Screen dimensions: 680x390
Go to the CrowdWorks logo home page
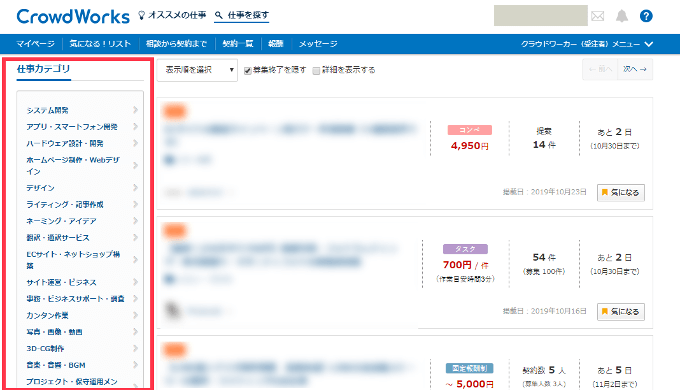[x=73, y=16]
